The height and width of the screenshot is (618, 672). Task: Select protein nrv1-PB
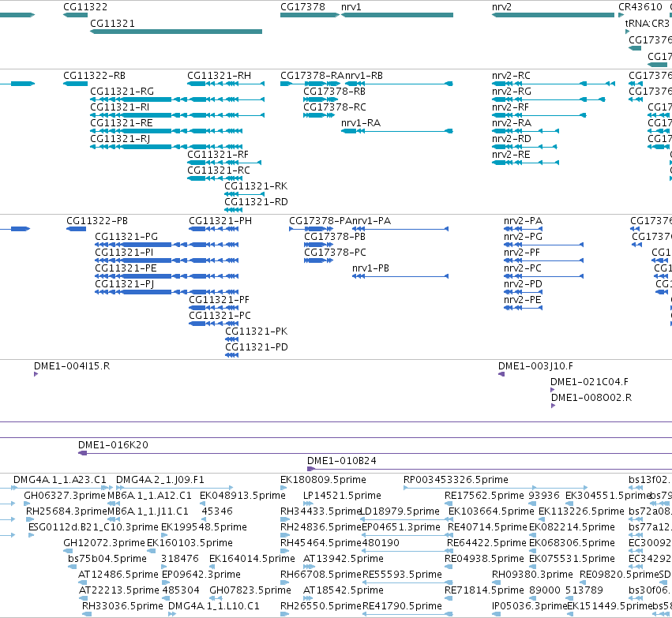point(400,276)
